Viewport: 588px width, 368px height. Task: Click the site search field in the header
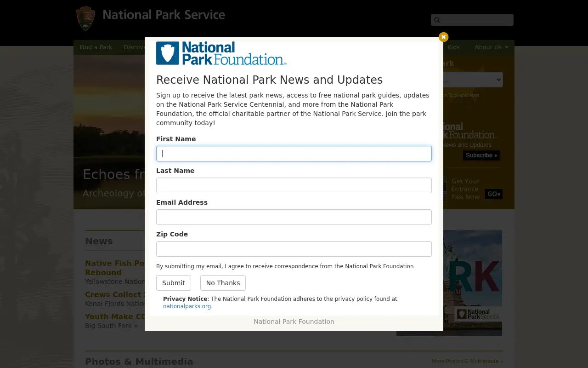472,20
